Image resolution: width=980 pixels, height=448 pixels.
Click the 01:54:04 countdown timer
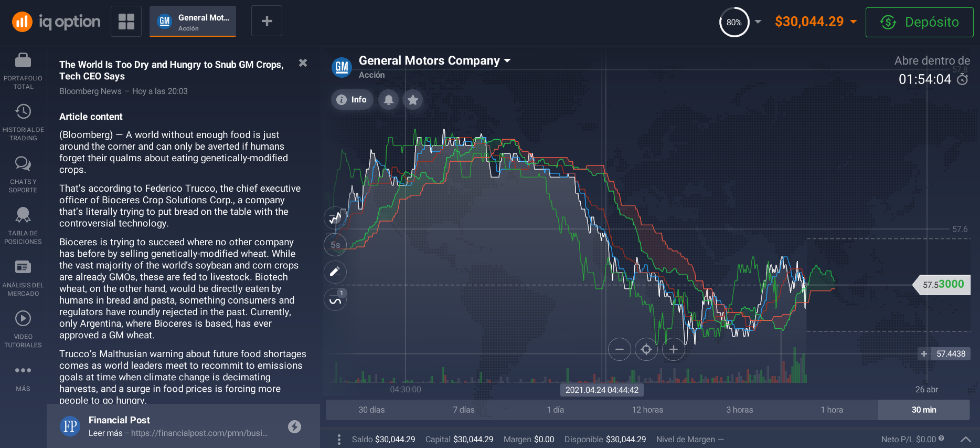click(x=925, y=79)
